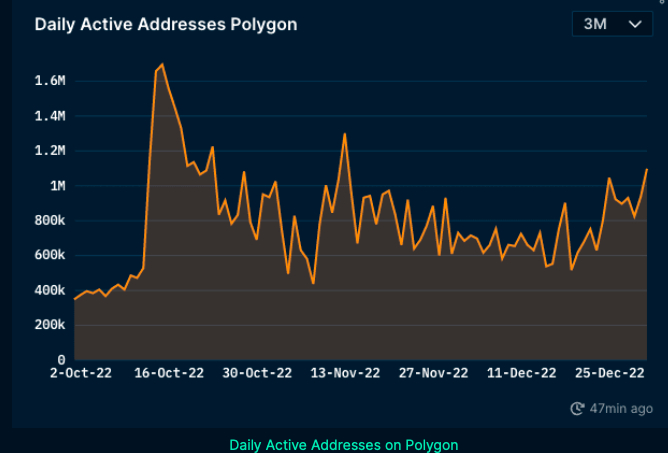Click the 25-Dec-22 x-axis date label

pyautogui.click(x=610, y=373)
